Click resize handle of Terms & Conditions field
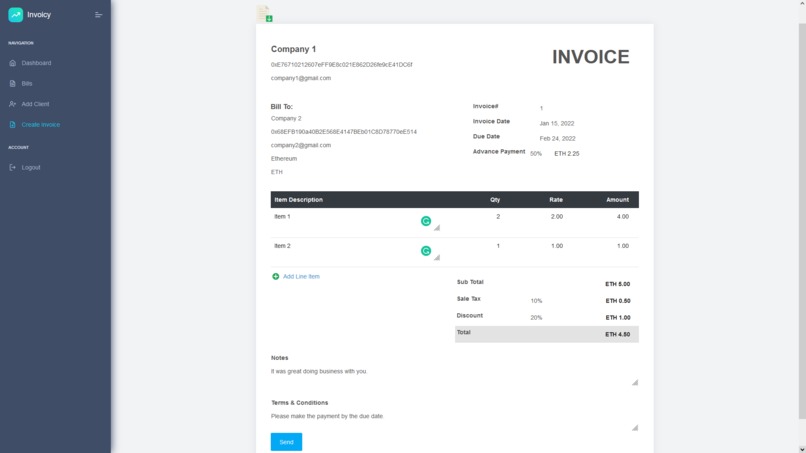The height and width of the screenshot is (453, 806). (635, 427)
